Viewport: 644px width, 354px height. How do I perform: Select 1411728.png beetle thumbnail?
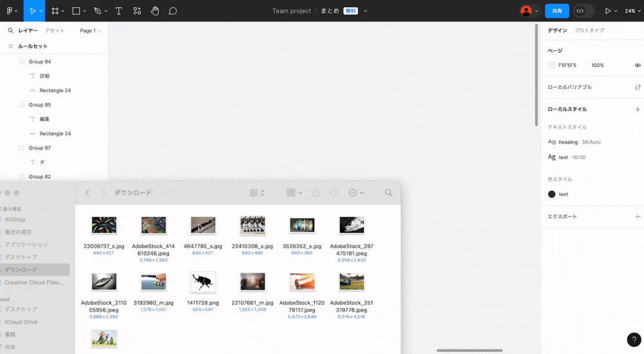[x=203, y=282]
